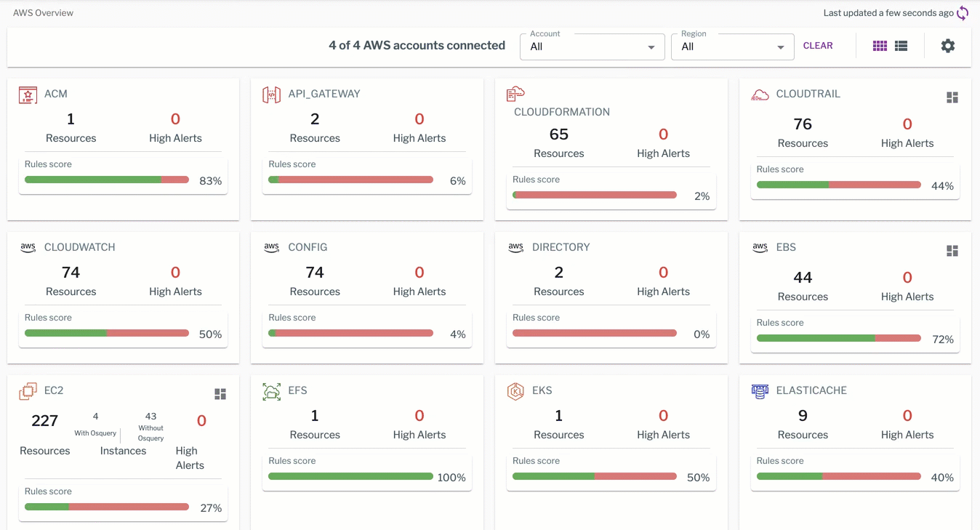This screenshot has width=980, height=530.
Task: Click the High Alerts count on ACM
Action: (175, 119)
